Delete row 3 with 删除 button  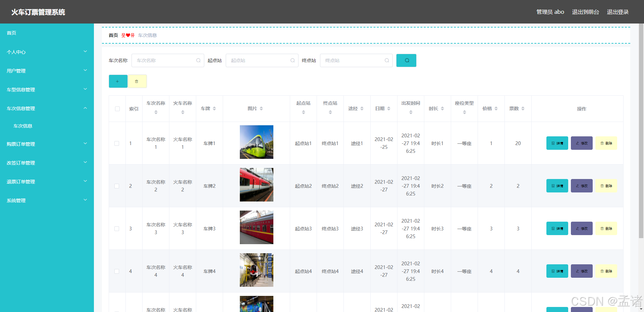(x=606, y=228)
